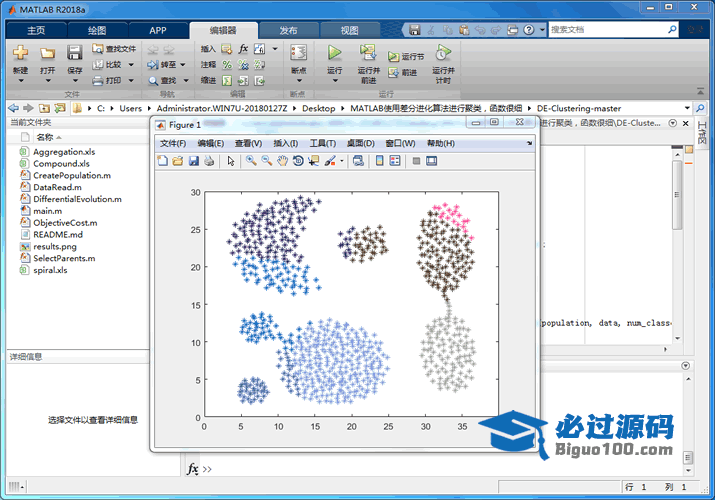
Task: Toggle the Pan hand tool in Figure toolbar
Action: click(x=283, y=161)
